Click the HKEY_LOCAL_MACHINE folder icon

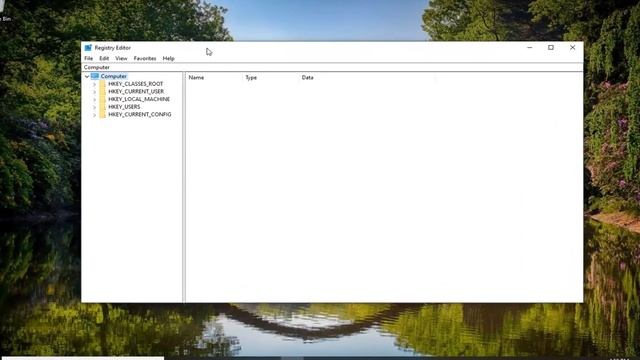pyautogui.click(x=102, y=99)
